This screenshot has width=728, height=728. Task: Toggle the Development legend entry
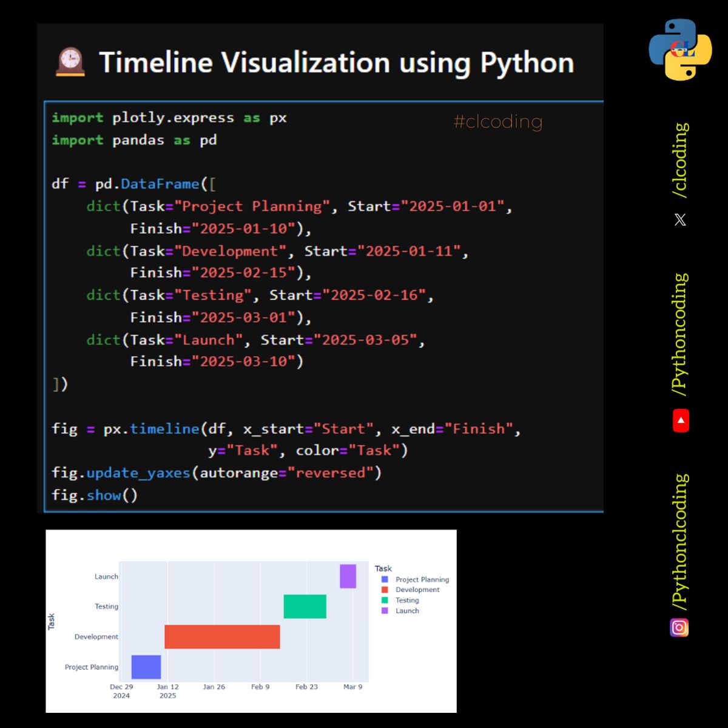pyautogui.click(x=417, y=590)
